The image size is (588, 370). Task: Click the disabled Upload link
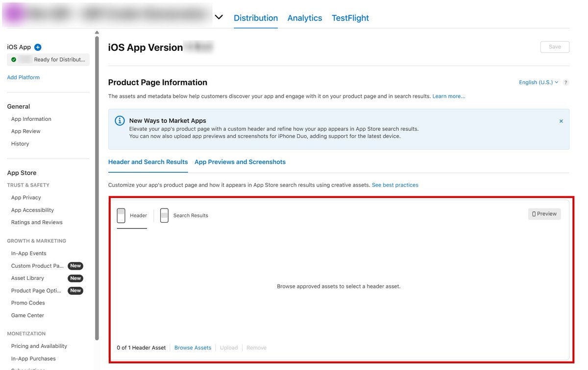point(229,348)
